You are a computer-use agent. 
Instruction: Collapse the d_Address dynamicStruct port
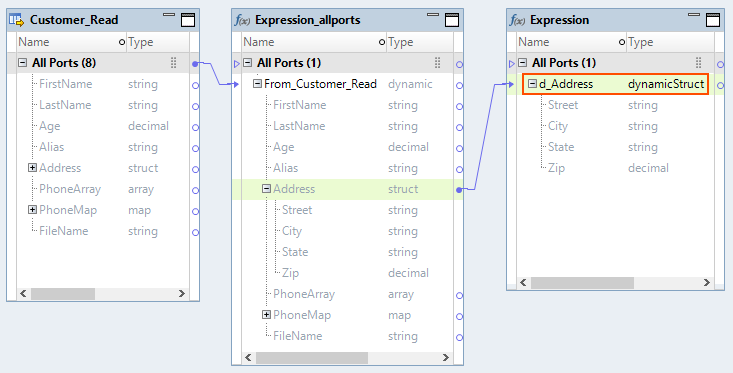point(532,84)
